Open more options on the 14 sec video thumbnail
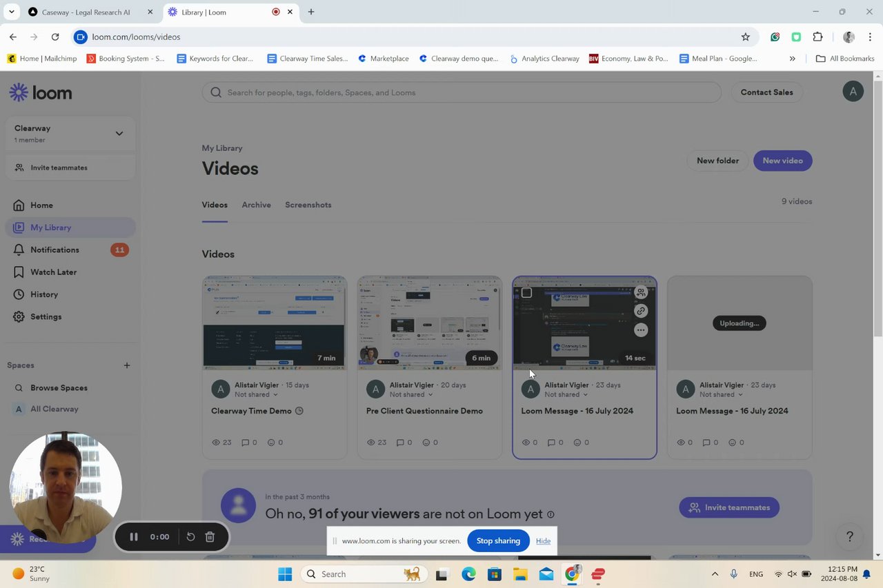 pos(641,330)
